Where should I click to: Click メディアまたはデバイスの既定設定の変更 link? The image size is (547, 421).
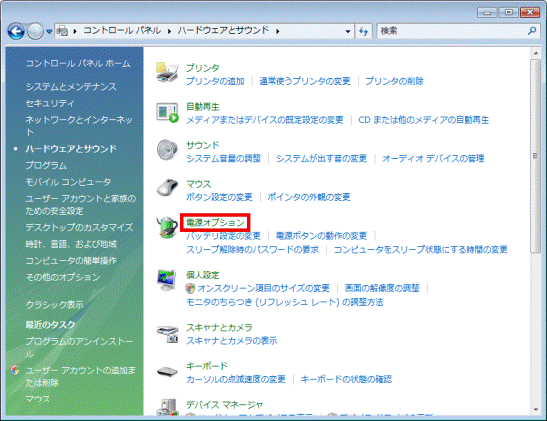(x=265, y=120)
